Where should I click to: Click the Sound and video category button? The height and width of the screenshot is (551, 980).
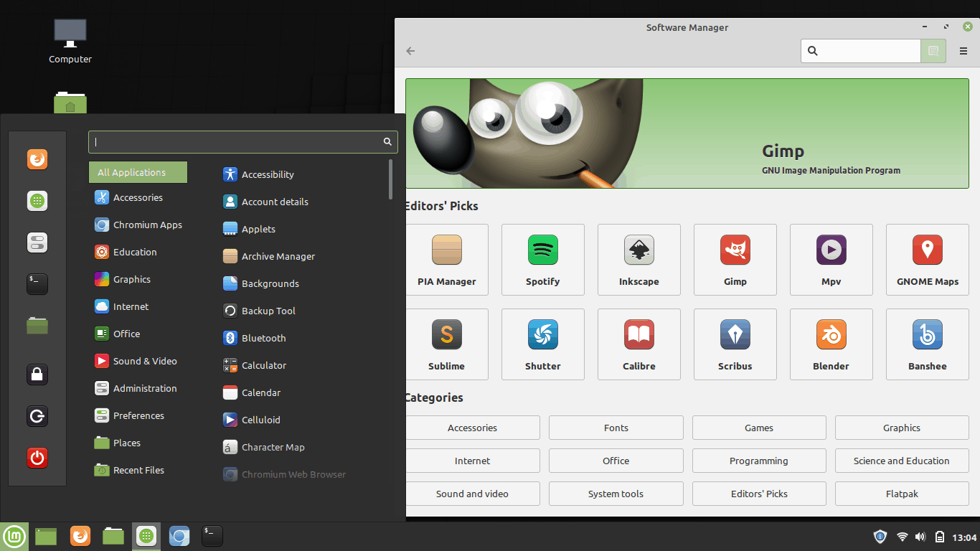472,494
